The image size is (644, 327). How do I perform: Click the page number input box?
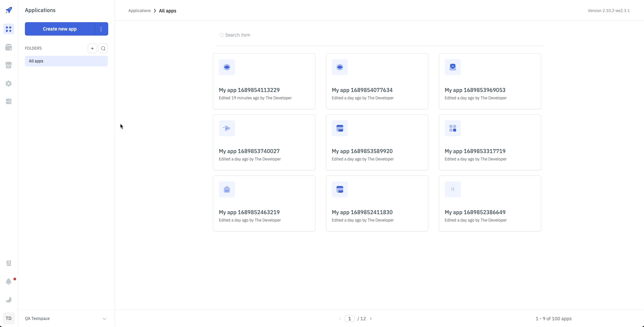coord(350,319)
